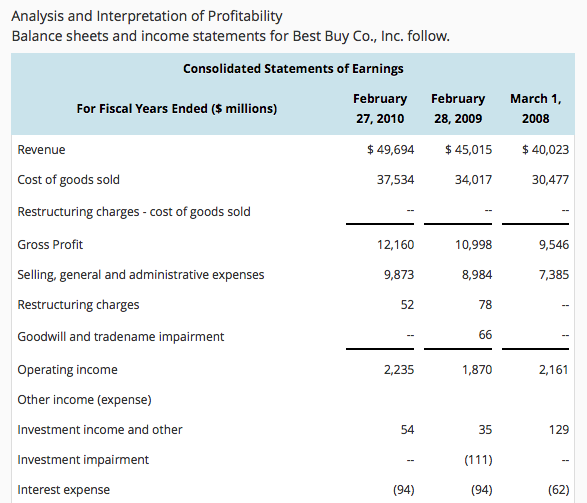Click the Analysis and Interpretation of Profitability heading
This screenshot has height=503, width=587.
[x=147, y=16]
